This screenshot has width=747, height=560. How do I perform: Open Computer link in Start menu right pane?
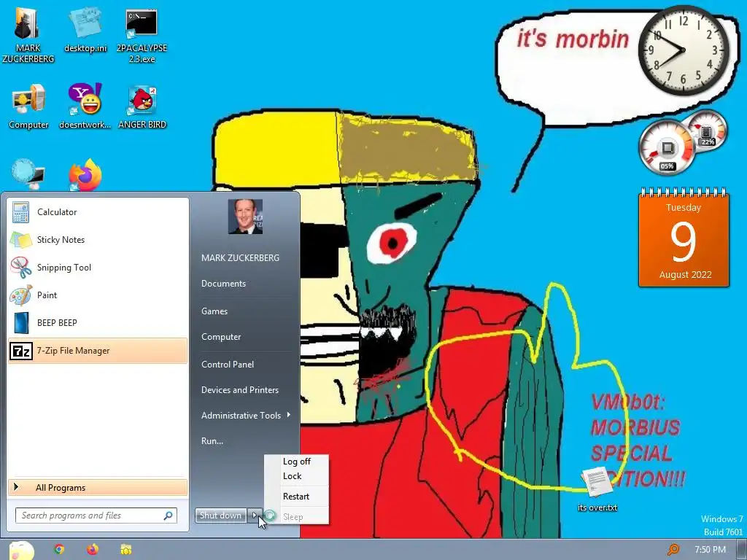coord(221,337)
